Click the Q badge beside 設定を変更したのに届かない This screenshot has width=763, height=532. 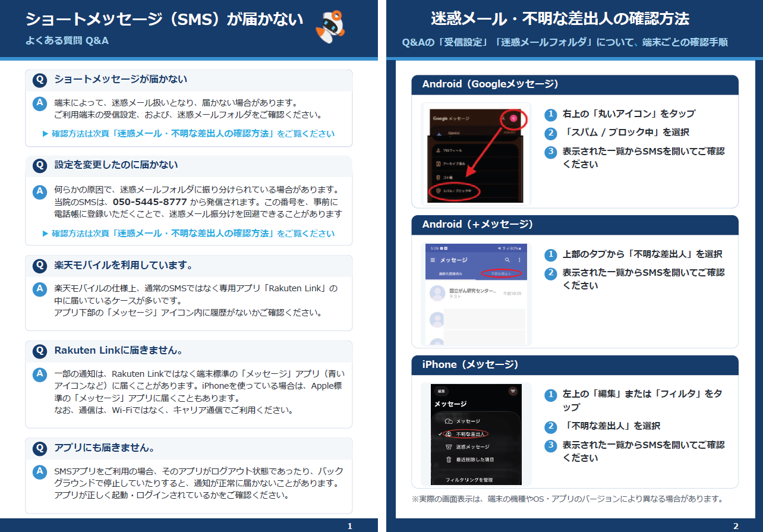pos(40,165)
